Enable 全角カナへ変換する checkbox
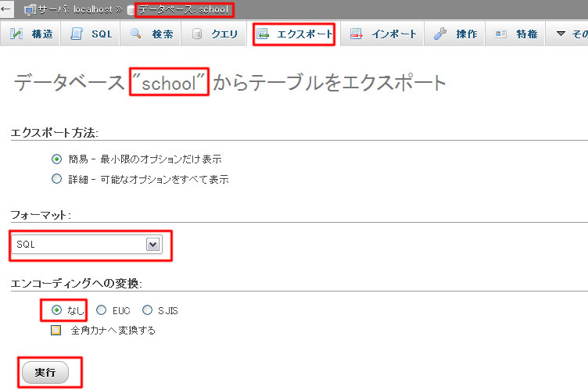Screen dimensions: 588x390 coord(56,330)
